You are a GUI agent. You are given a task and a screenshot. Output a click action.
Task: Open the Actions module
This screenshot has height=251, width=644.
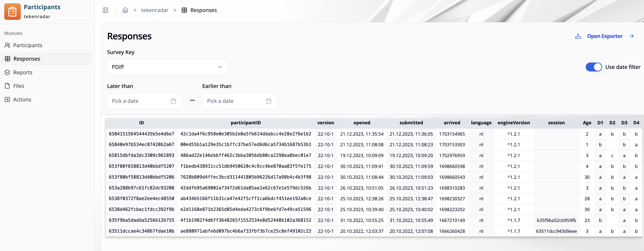click(22, 99)
